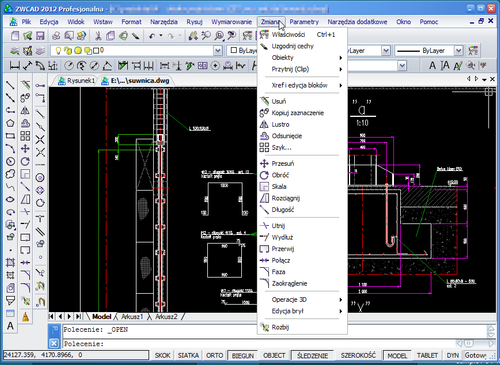Image resolution: width=500 pixels, height=365 pixels.
Task: Toggle ŚLEDZENIE object tracking
Action: click(x=312, y=356)
